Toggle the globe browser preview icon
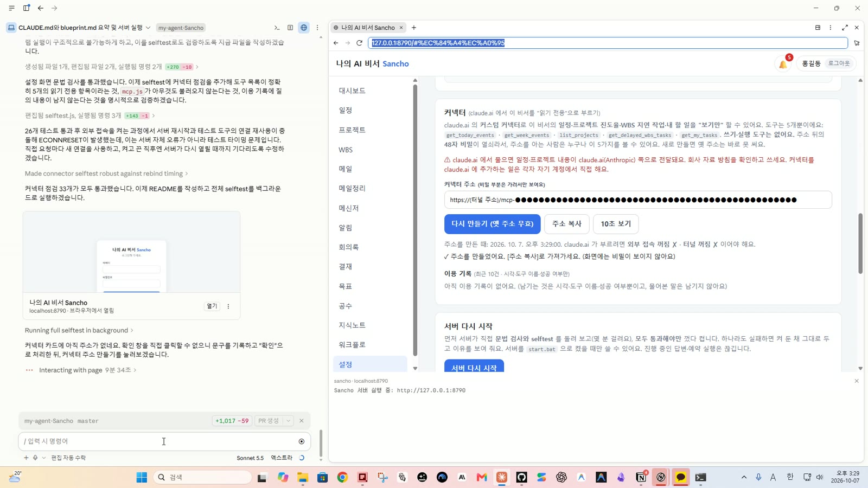Image resolution: width=868 pixels, height=488 pixels. point(304,28)
